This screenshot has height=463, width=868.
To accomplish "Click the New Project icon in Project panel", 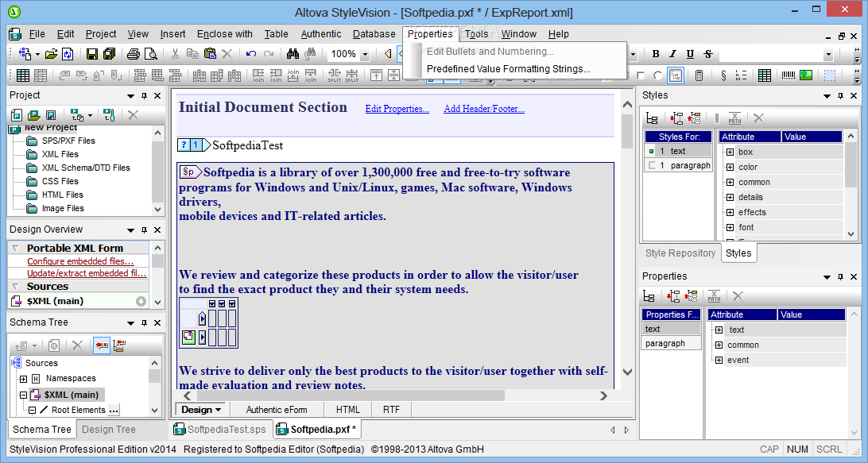I will point(17,115).
